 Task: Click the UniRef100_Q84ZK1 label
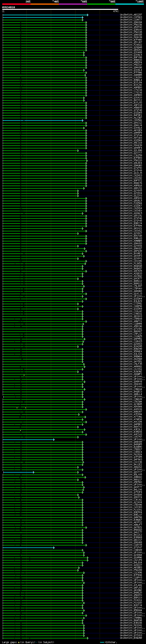coord(131,50)
